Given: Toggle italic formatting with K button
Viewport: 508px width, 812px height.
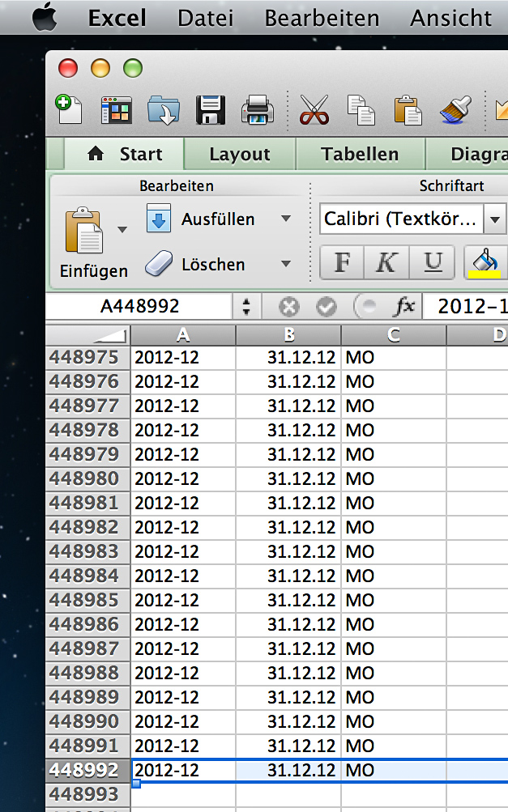Looking at the screenshot, I should coord(388,262).
